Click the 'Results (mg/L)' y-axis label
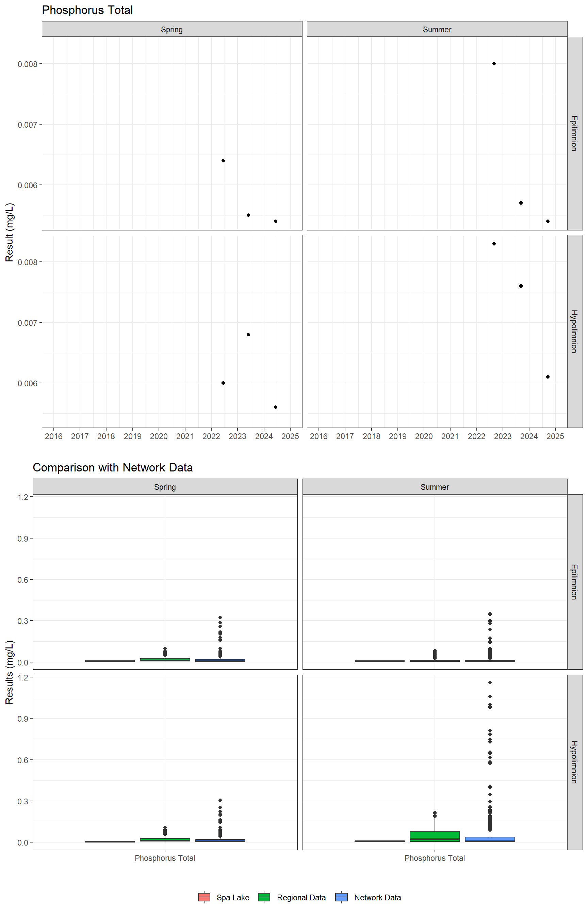 click(x=9, y=672)
